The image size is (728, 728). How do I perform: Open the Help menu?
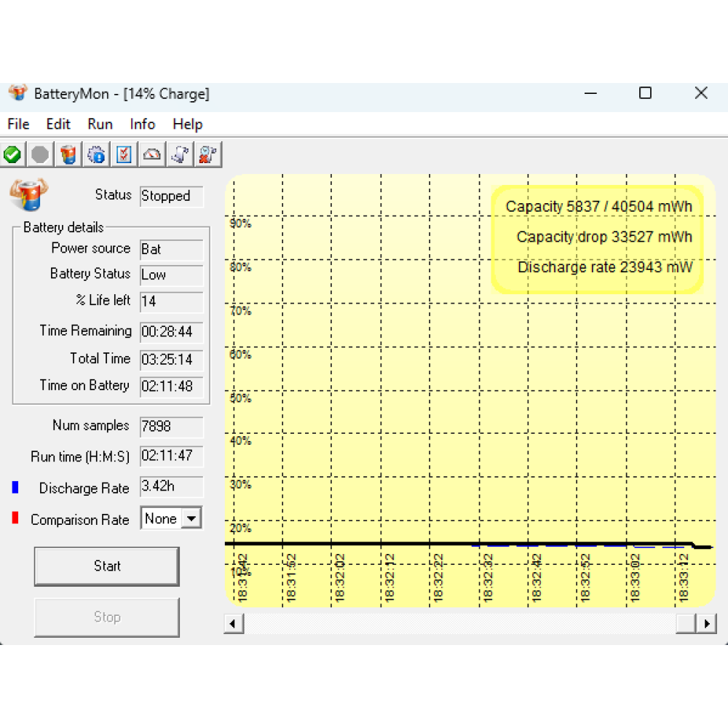(187, 124)
